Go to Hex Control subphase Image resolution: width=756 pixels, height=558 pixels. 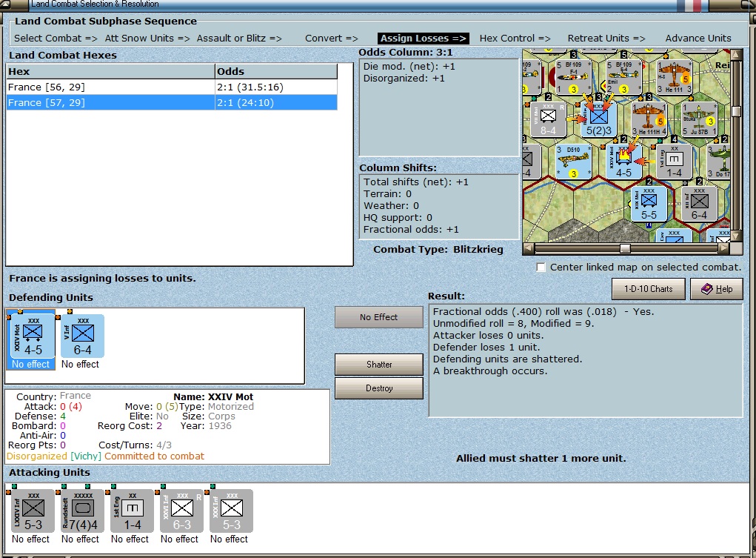(515, 38)
